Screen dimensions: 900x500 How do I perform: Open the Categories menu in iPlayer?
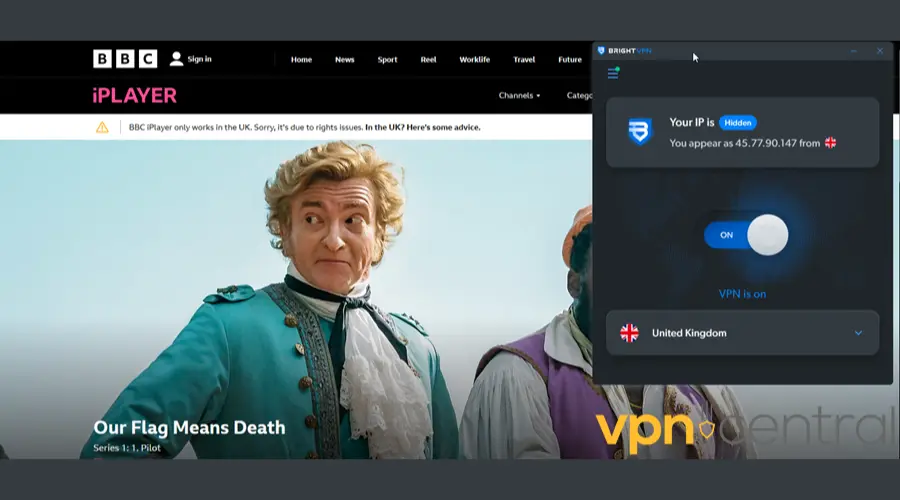click(579, 95)
